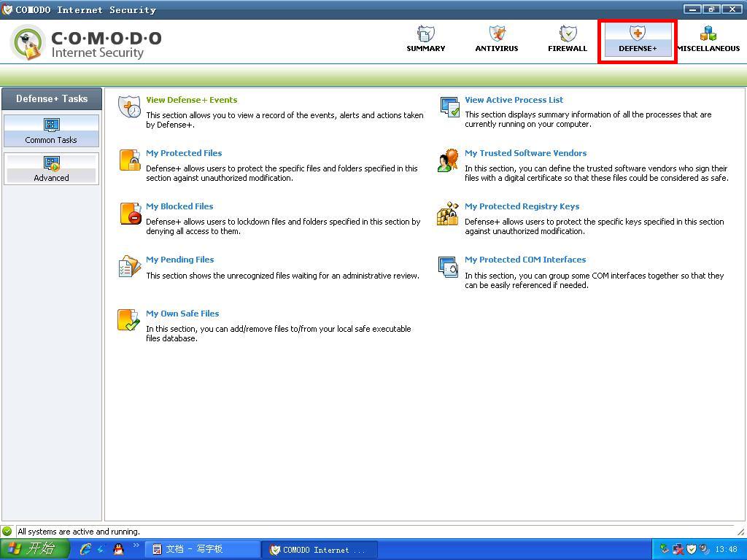The height and width of the screenshot is (560, 747).
Task: Open the View Defense+ Events link
Action: tap(192, 100)
